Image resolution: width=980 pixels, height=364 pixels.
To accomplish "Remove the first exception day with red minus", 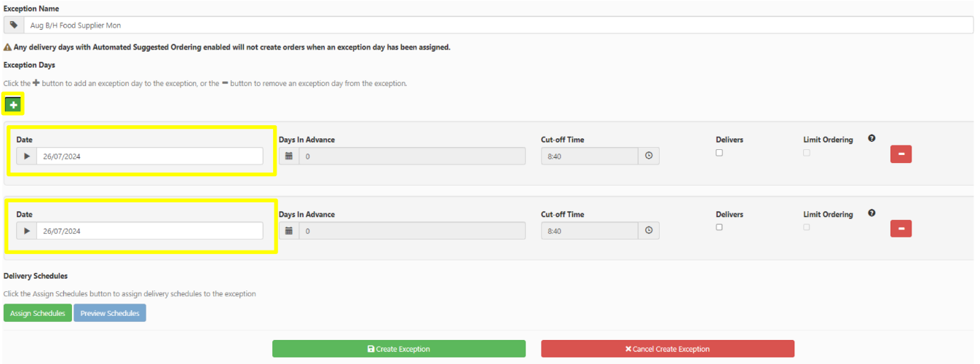I will (x=901, y=154).
